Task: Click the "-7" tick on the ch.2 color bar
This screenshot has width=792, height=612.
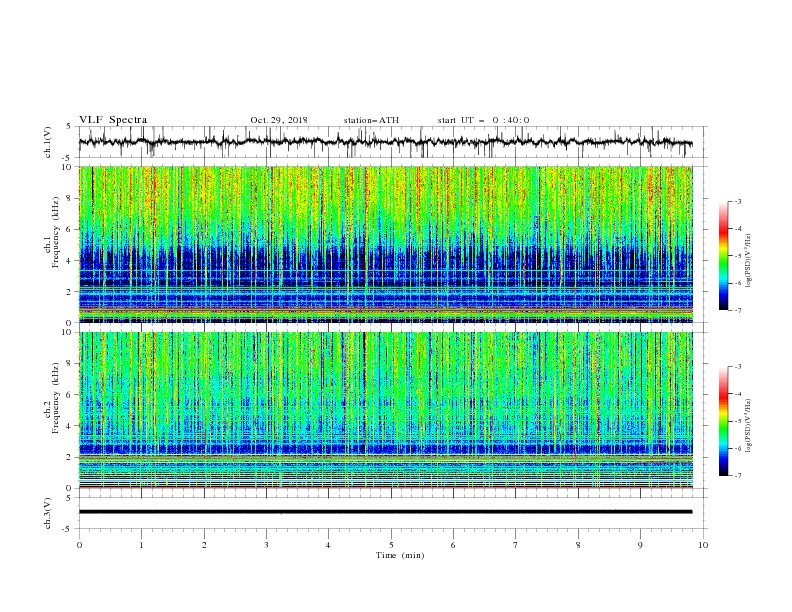Action: tap(738, 476)
